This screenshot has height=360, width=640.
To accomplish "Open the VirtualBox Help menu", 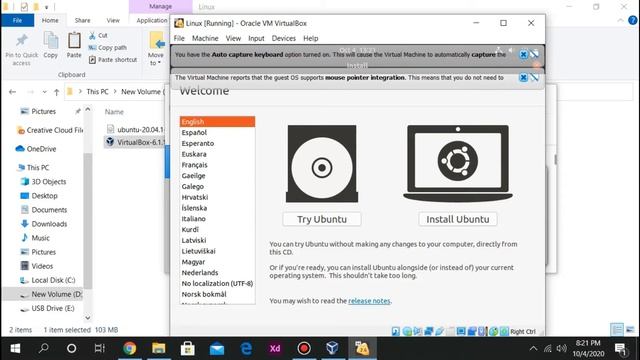I will (311, 38).
